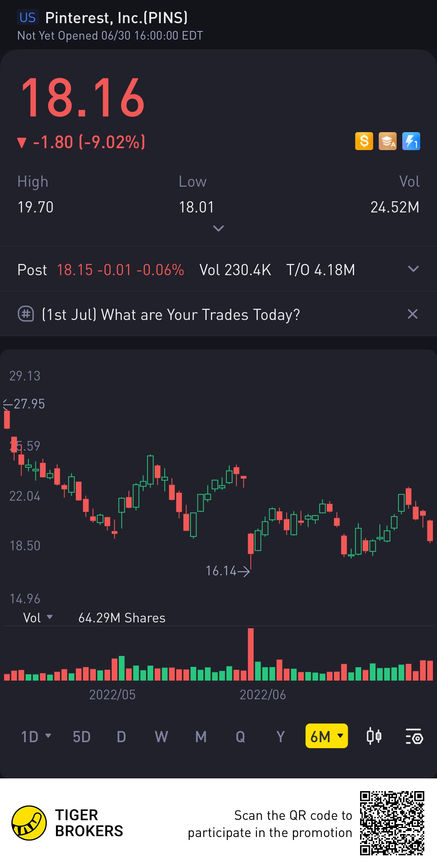This screenshot has width=437, height=868.
Task: Open the 'What are Your Trades Today?' topic
Action: pyautogui.click(x=171, y=314)
